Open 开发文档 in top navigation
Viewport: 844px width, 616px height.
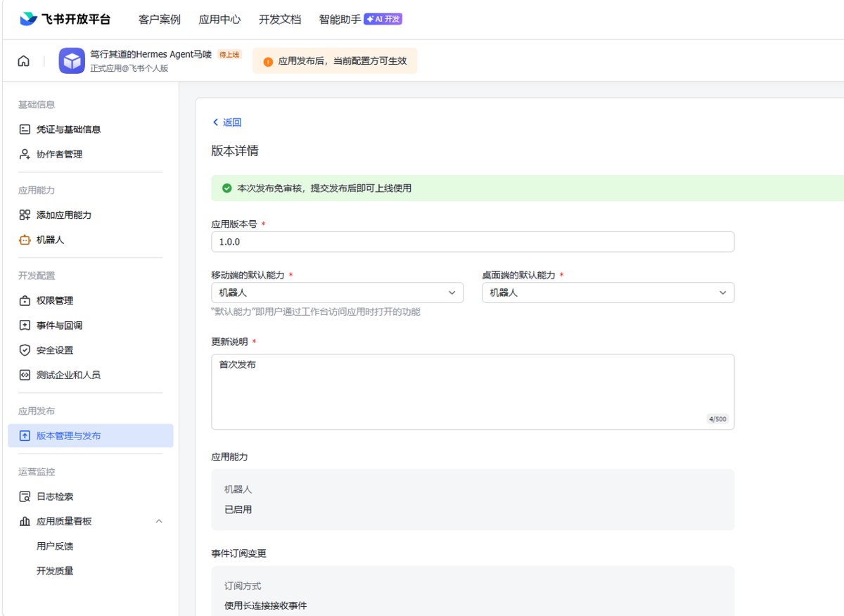[280, 20]
